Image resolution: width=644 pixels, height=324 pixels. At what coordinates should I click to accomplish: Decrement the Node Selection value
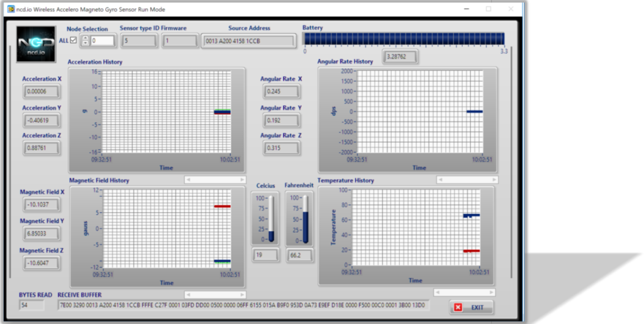(x=85, y=43)
